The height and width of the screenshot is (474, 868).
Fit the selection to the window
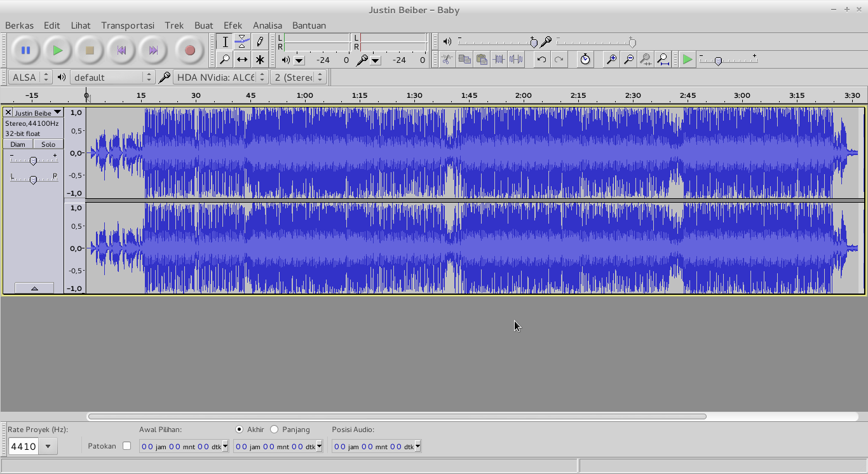646,59
